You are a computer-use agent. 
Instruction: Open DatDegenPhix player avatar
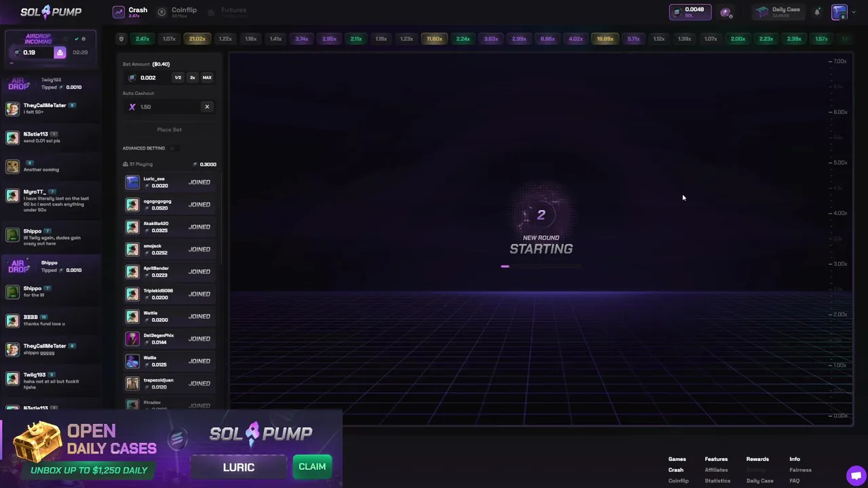[132, 338]
